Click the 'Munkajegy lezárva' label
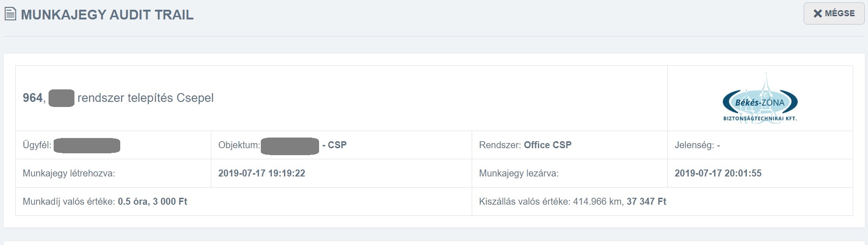Screen dimensions: 868x245 pos(519,173)
